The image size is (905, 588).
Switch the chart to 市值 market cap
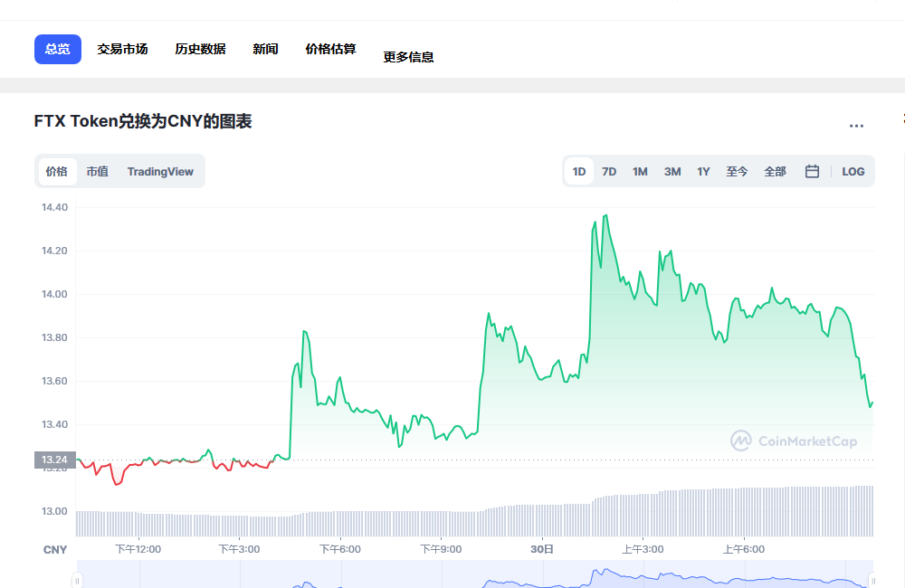pyautogui.click(x=98, y=171)
